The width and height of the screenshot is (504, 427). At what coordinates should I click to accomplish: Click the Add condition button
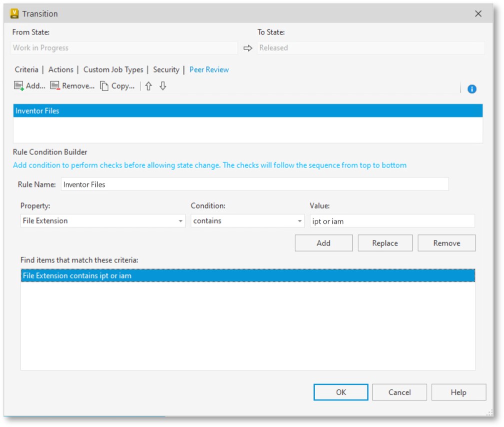(324, 243)
